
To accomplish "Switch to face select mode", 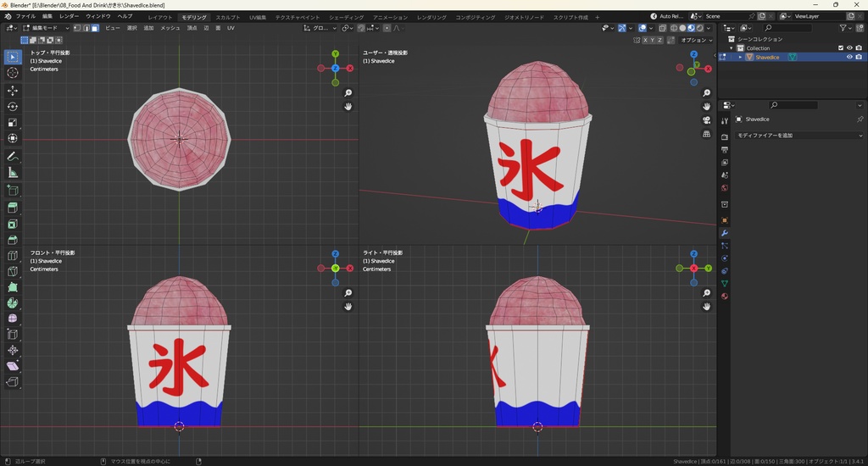I will click(x=95, y=28).
